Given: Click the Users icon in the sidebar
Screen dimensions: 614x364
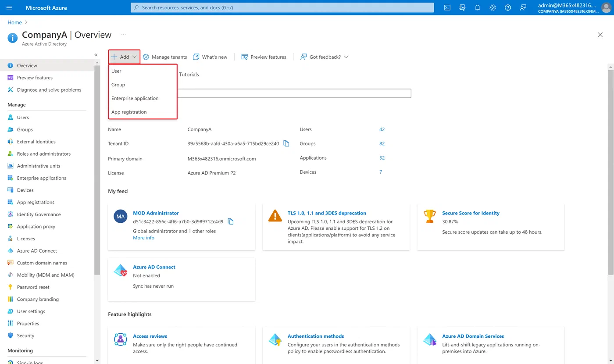Looking at the screenshot, I should pyautogui.click(x=11, y=118).
